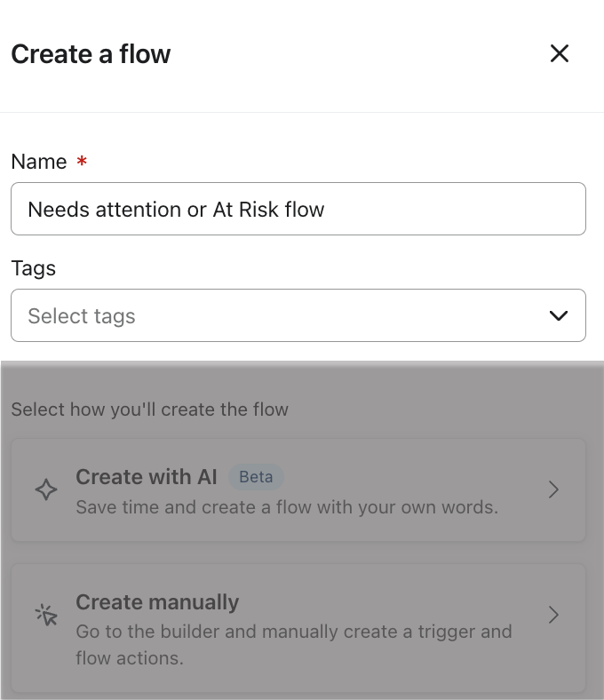Click the Beta badge
This screenshot has width=604, height=700.
point(256,477)
